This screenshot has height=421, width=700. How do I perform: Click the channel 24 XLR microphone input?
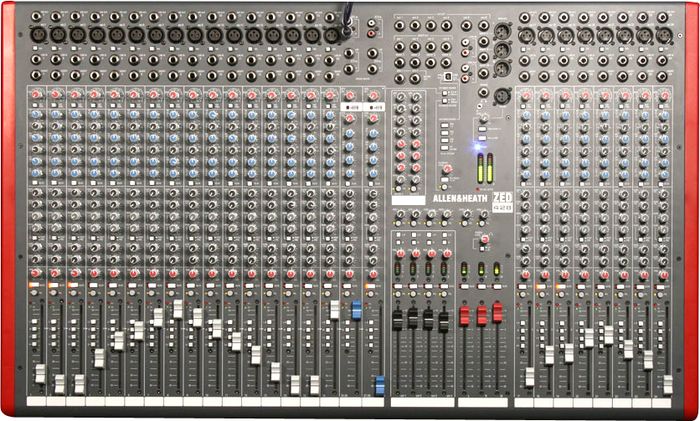664,34
